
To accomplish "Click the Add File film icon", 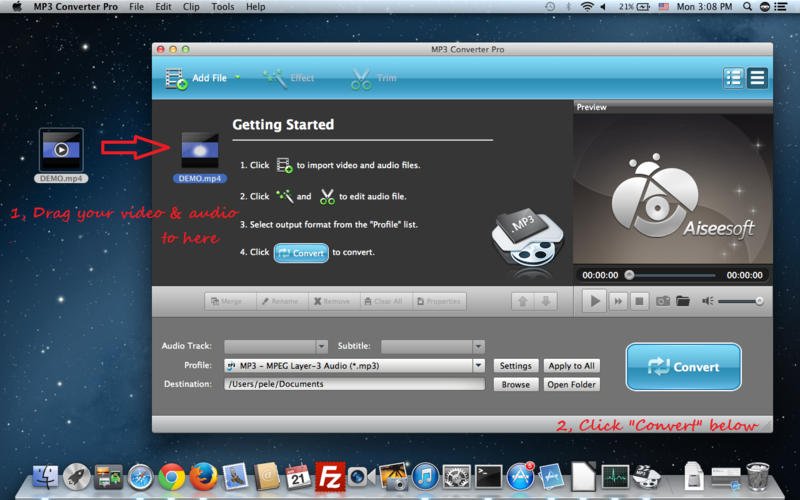I will (176, 79).
